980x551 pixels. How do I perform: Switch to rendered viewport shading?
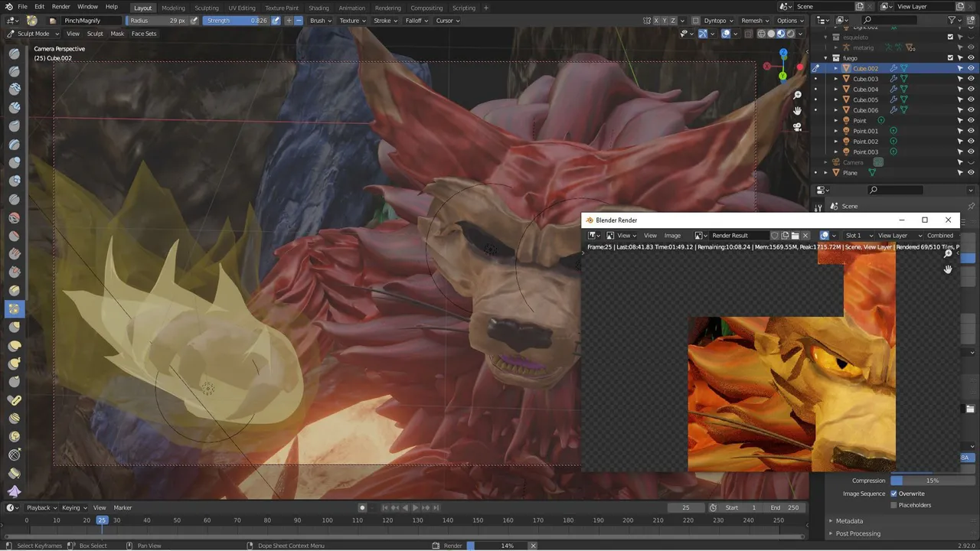click(791, 34)
